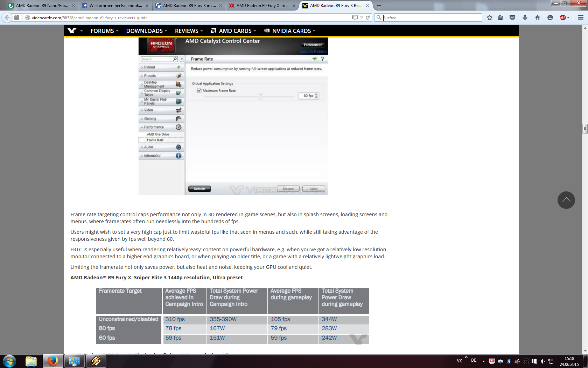Open Reader View icon in the address bar
Image resolution: width=588 pixels, height=368 pixels.
[355, 18]
